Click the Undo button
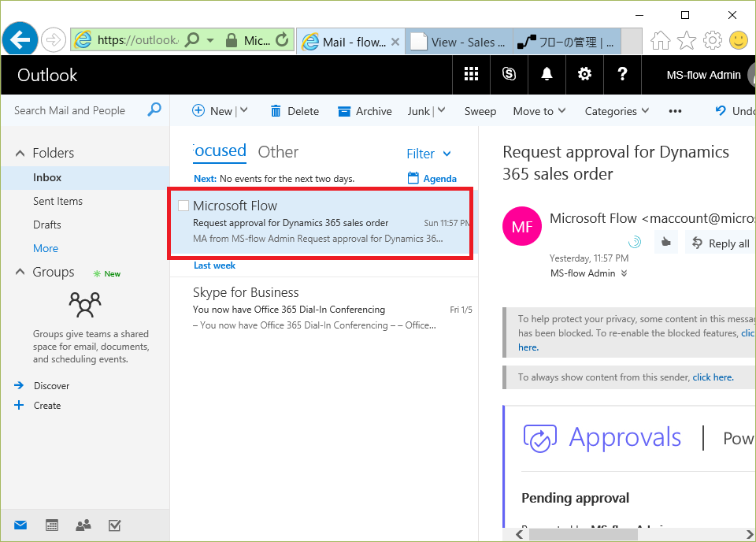Screen dimensions: 756x542 click(x=735, y=111)
